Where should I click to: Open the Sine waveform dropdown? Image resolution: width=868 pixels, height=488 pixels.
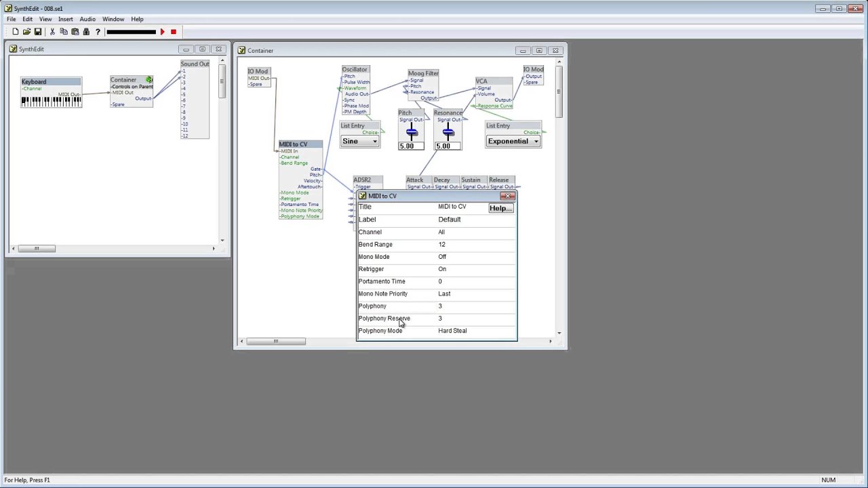[360, 141]
